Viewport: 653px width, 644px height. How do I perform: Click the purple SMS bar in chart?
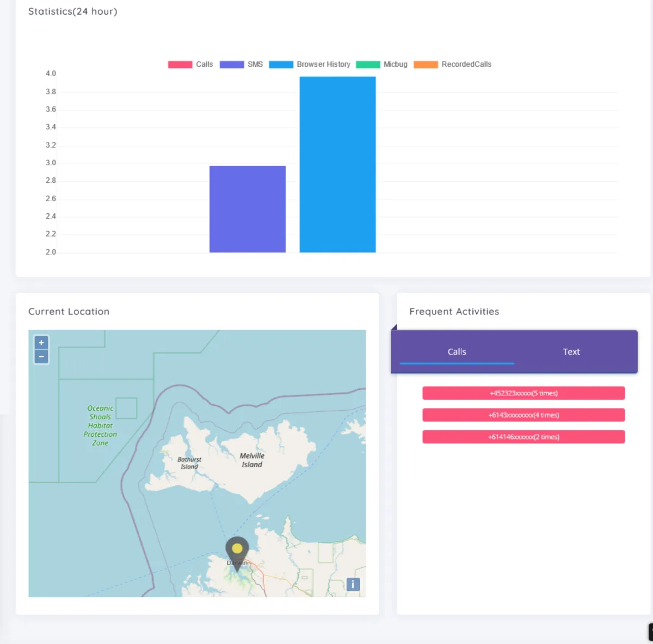pos(248,209)
